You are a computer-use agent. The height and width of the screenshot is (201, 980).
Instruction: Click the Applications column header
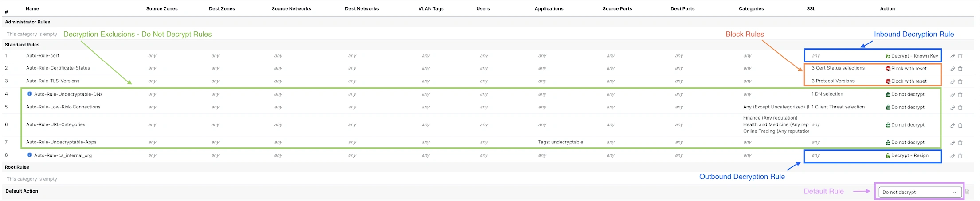549,8
